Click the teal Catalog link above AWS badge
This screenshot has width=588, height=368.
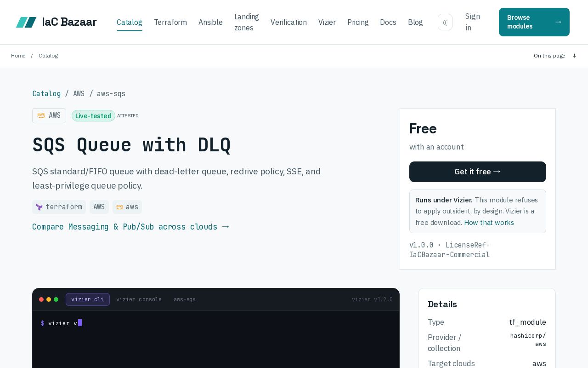pyautogui.click(x=46, y=94)
